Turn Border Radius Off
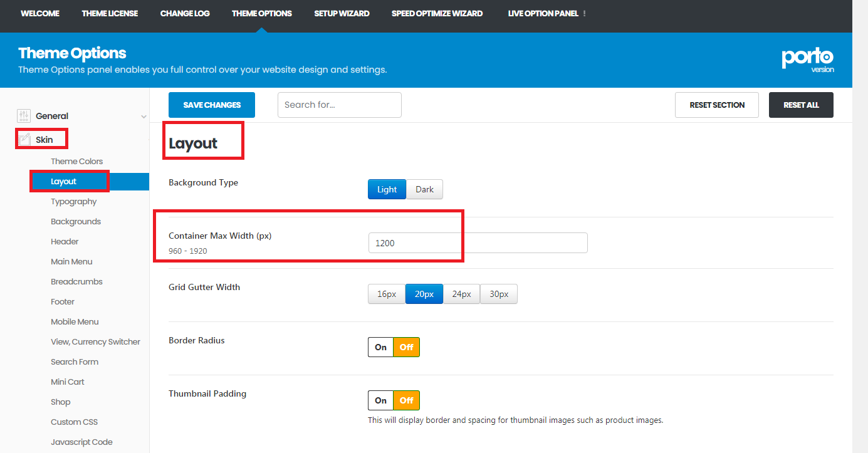 pos(407,347)
